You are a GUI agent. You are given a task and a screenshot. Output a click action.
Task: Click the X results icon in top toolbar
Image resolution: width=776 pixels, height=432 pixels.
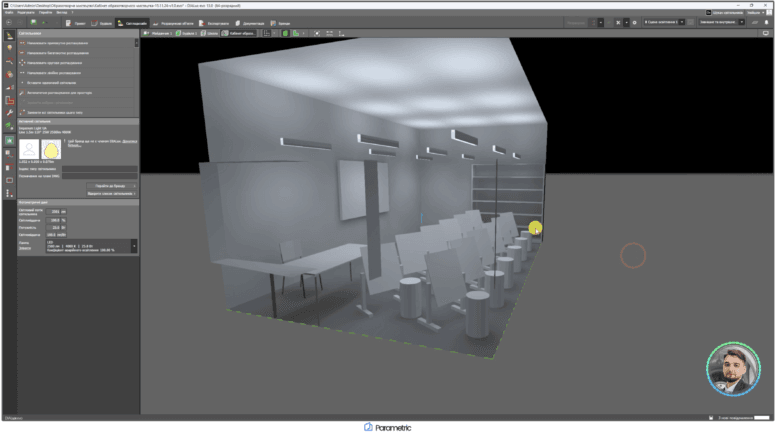click(x=618, y=22)
